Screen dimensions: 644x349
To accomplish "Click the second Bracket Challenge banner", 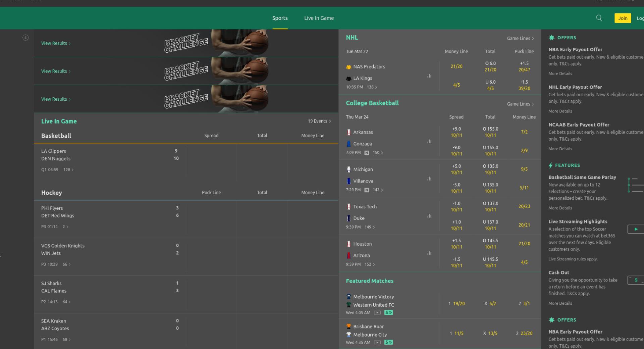I will point(186,71).
